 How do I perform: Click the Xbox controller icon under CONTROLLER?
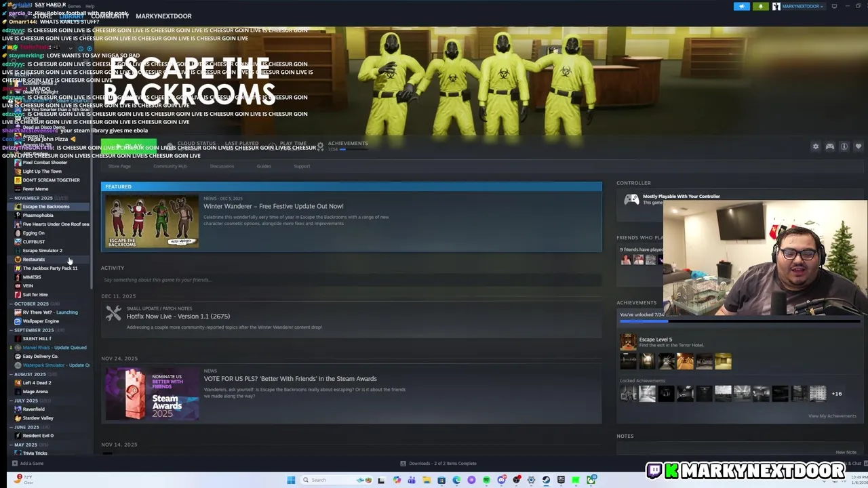[x=631, y=199]
